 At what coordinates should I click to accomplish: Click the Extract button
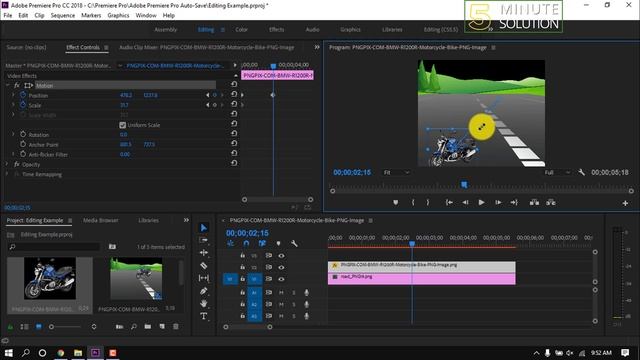point(551,202)
